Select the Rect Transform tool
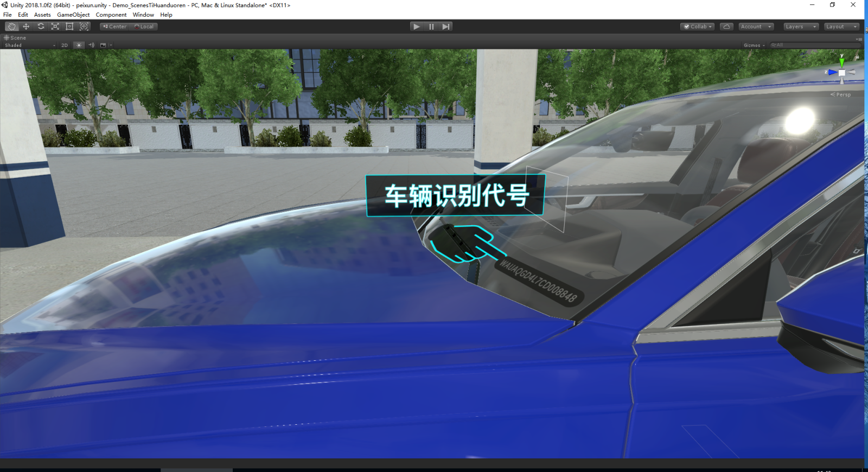 69,27
